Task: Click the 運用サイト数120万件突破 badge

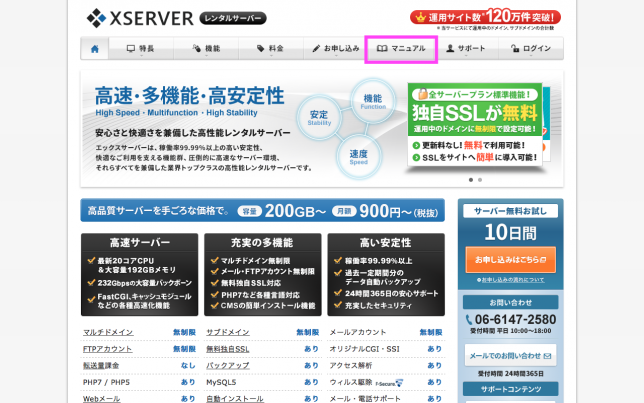Action: 485,17
